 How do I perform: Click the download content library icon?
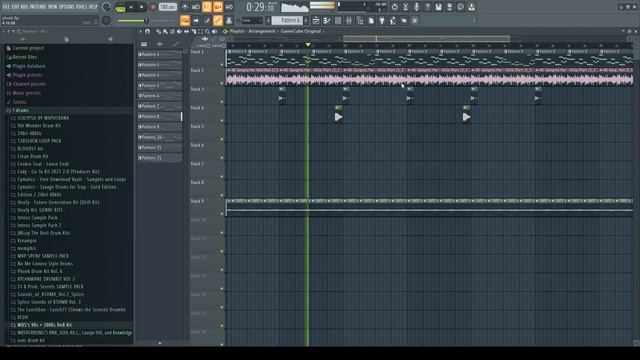tap(471, 7)
